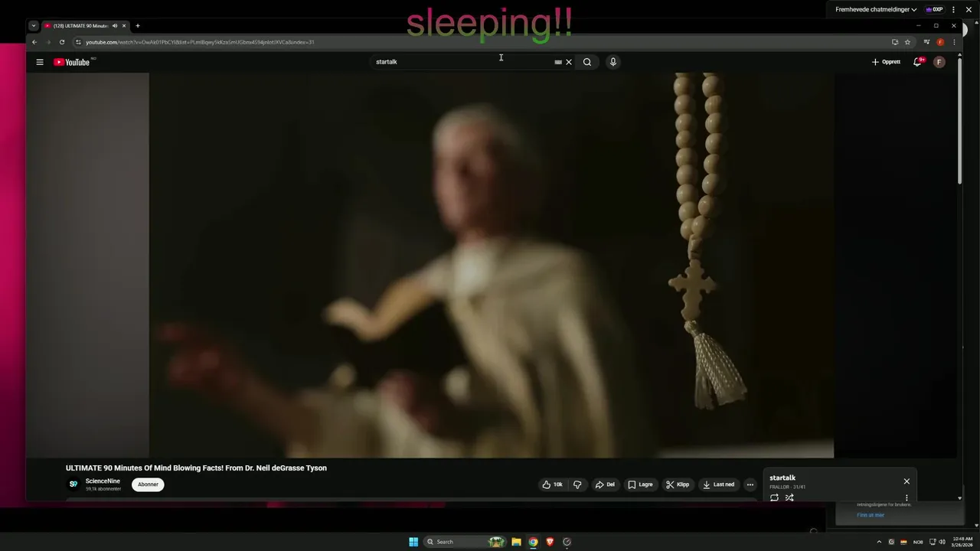Viewport: 980px width, 551px height.
Task: Open the ScienceNine channel avatar
Action: pos(73,484)
